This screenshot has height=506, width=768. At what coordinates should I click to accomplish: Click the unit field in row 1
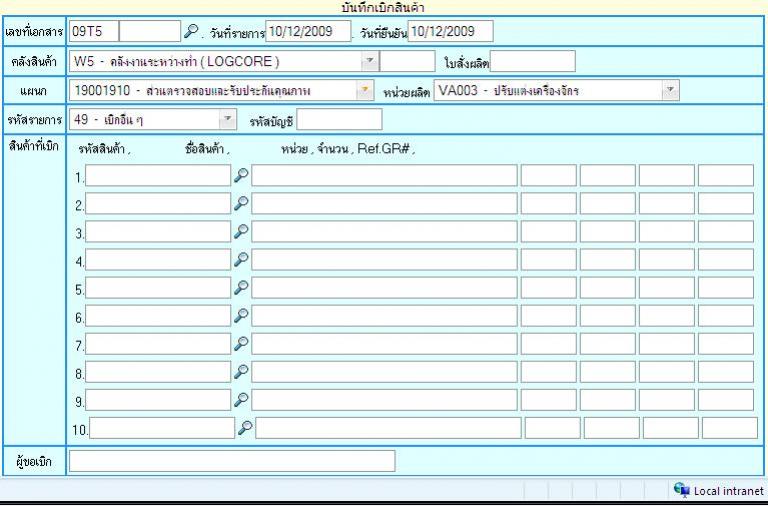pos(549,175)
